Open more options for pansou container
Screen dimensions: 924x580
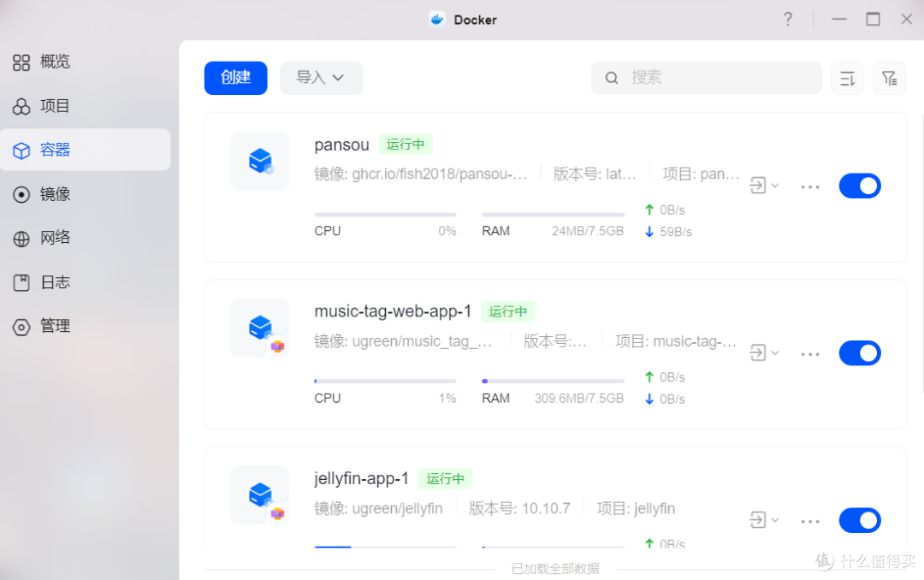pos(810,186)
